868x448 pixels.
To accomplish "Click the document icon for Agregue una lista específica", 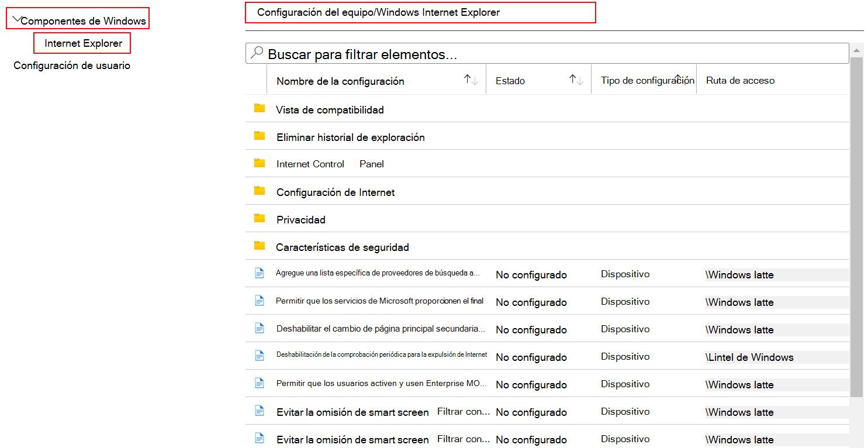I will pyautogui.click(x=260, y=273).
